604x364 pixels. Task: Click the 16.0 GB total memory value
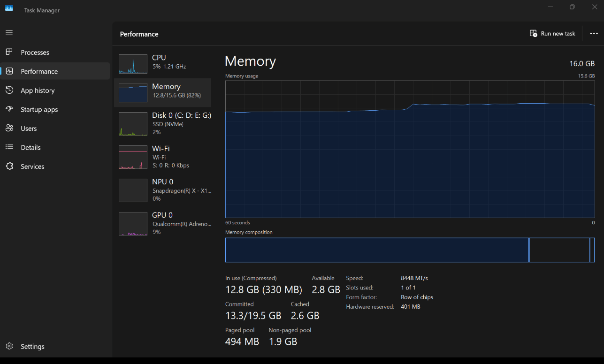pos(582,64)
